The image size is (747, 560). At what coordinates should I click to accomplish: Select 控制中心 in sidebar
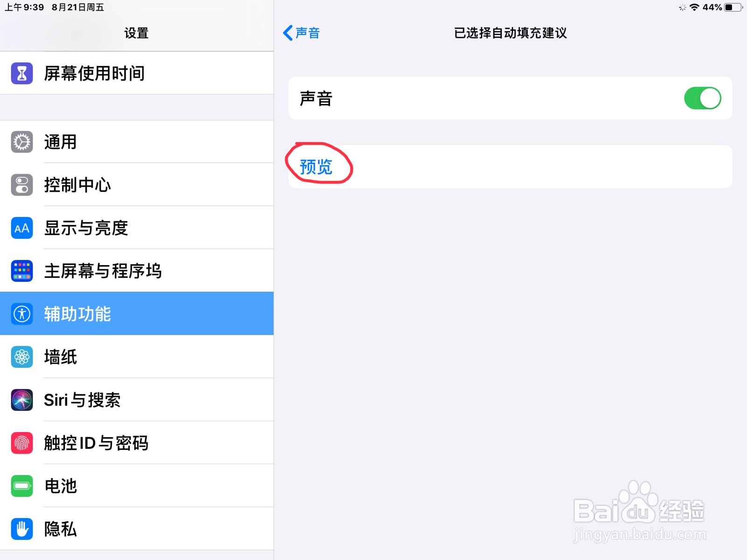[x=137, y=185]
